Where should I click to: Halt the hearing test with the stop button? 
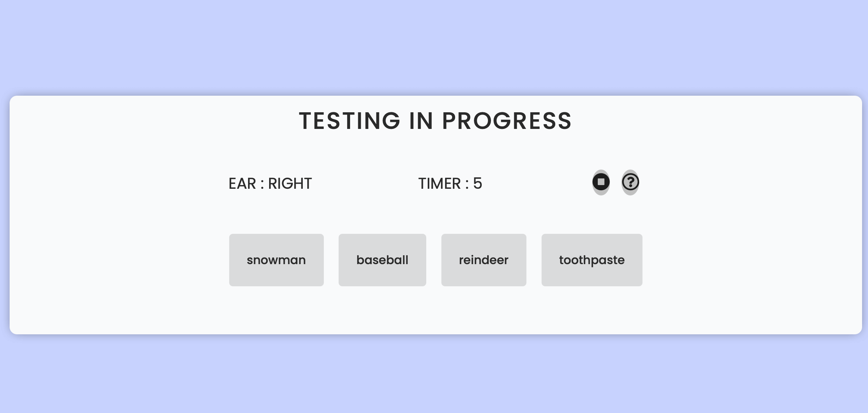click(601, 182)
